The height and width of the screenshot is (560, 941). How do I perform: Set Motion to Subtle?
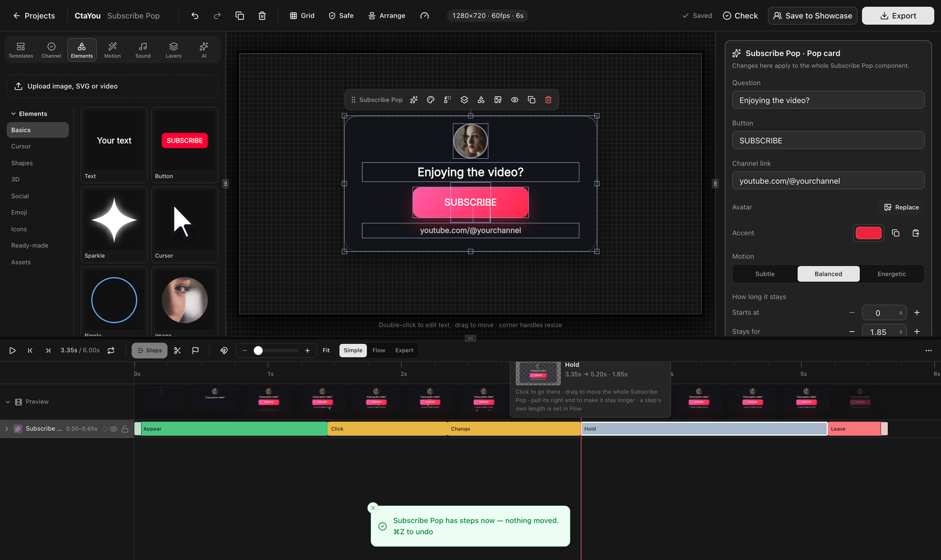tap(765, 274)
